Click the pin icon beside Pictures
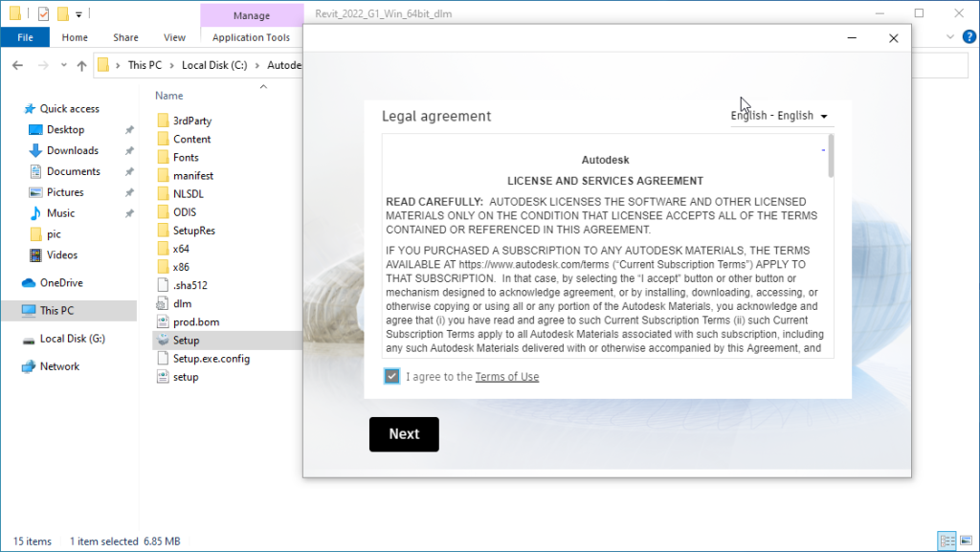 pos(129,192)
